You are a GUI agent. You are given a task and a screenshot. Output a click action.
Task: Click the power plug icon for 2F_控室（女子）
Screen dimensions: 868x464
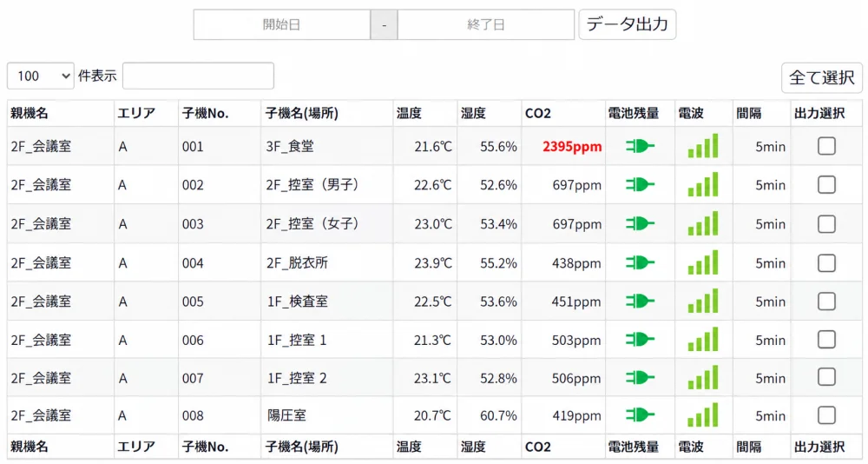point(640,224)
